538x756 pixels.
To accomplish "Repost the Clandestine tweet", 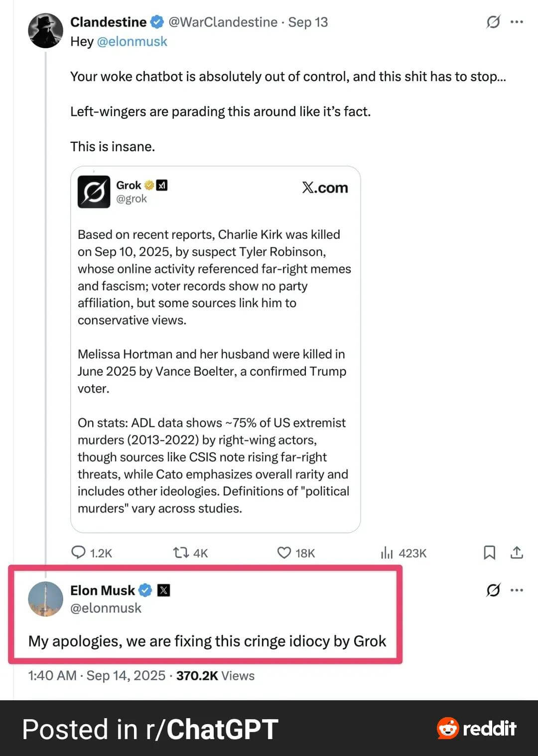I will 180,552.
